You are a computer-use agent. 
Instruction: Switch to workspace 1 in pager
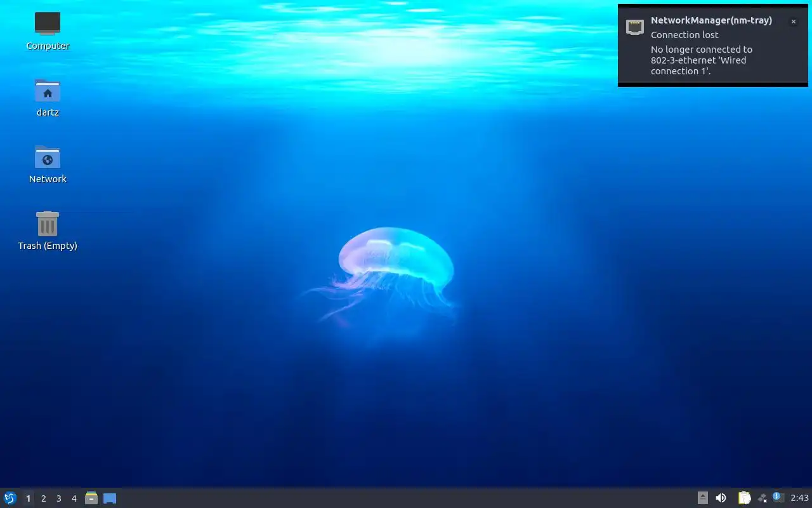pyautogui.click(x=28, y=498)
